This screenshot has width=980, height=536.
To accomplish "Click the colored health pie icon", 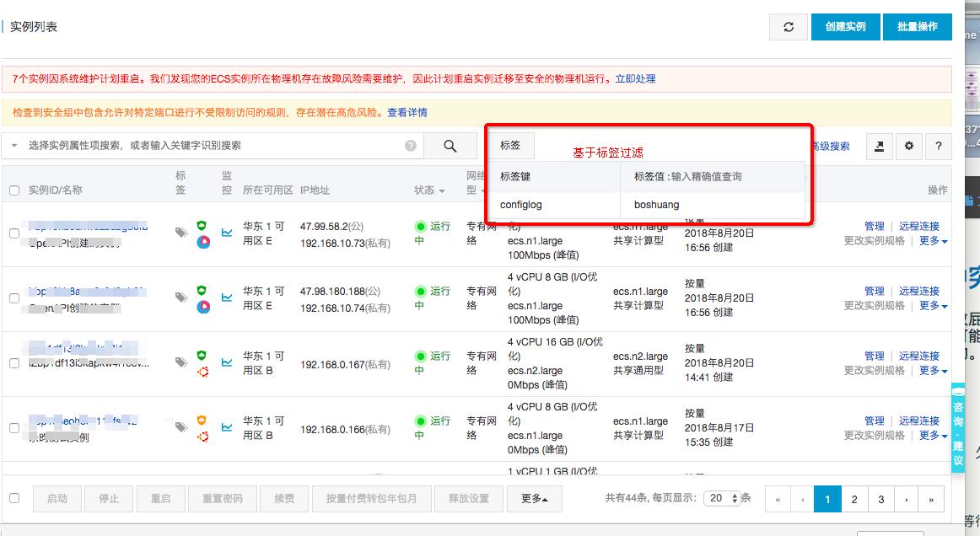I will (x=202, y=244).
